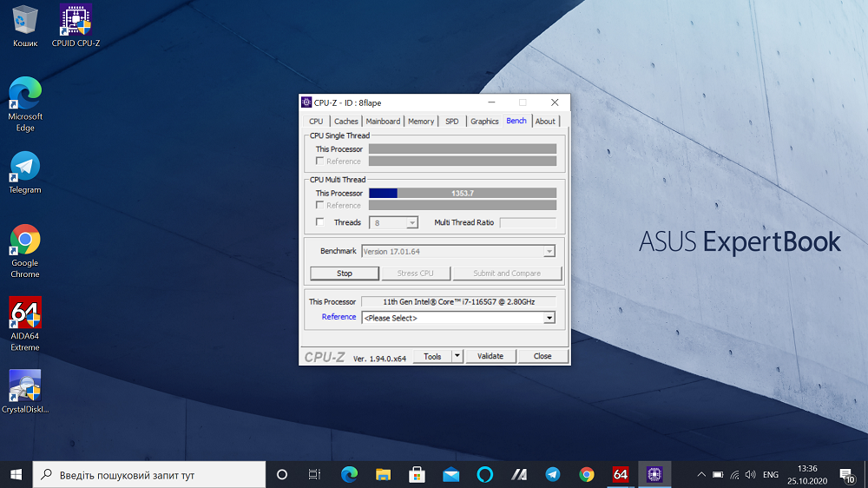
Task: Open Google Chrome desktop shortcut
Action: click(25, 251)
